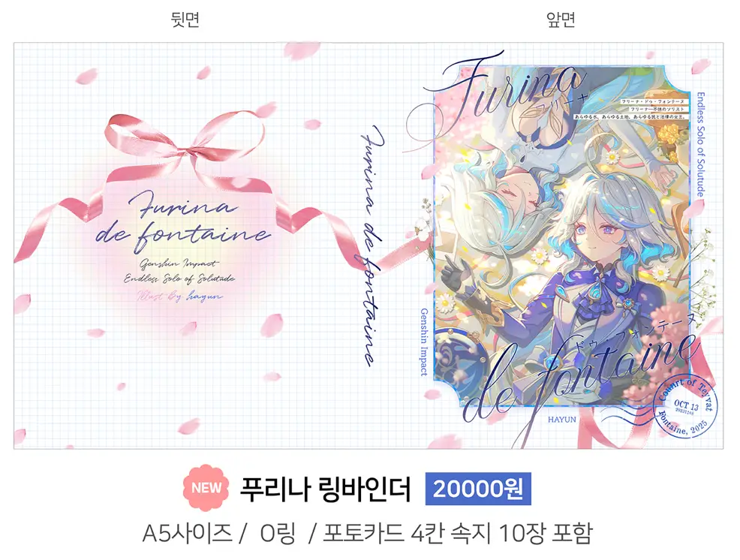Click the 'Endless Solo of Solutude' vertical text

pos(700,144)
